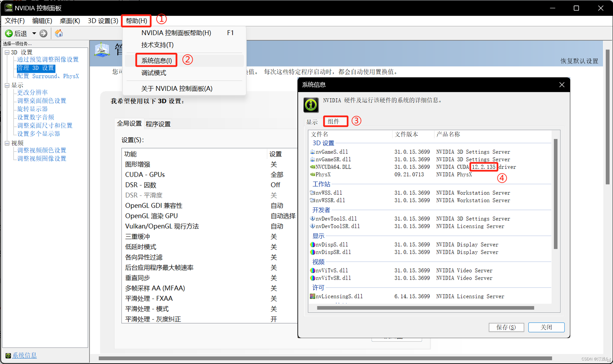
Task: Select the 低延时模式 setting row
Action: point(210,247)
